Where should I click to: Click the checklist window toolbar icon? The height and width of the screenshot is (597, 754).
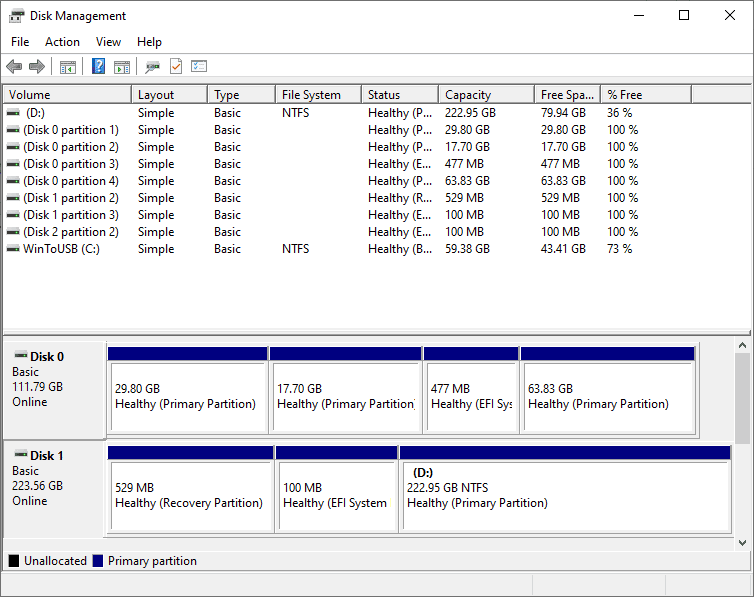[199, 66]
